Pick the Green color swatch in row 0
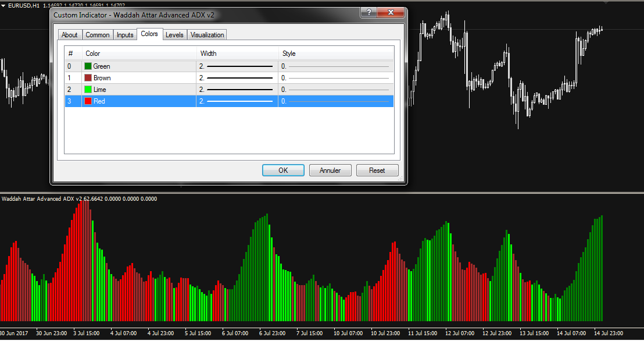This screenshot has width=644, height=341. 88,66
